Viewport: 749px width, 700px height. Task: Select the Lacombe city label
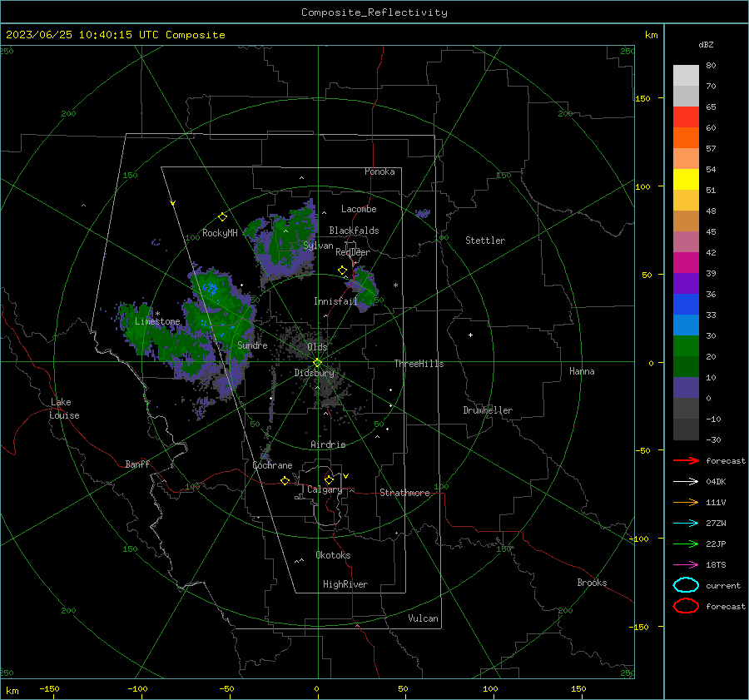click(359, 209)
